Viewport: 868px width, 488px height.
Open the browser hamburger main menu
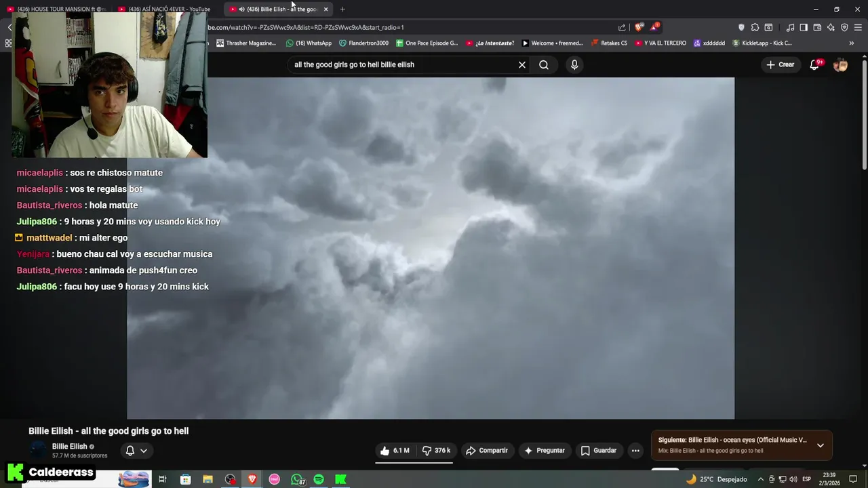coord(859,28)
